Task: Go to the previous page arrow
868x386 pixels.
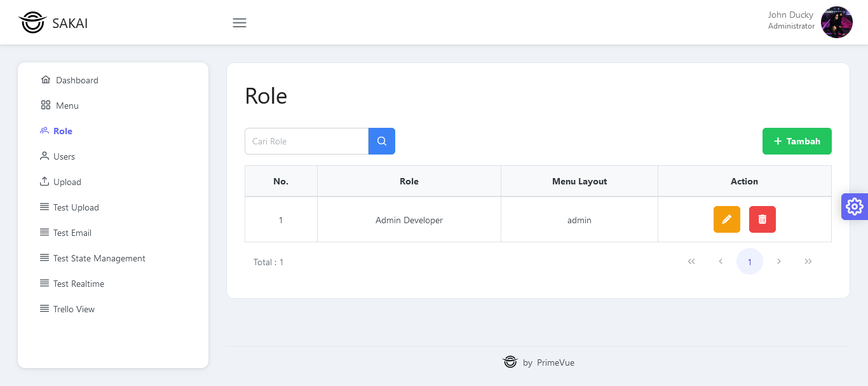Action: [721, 261]
